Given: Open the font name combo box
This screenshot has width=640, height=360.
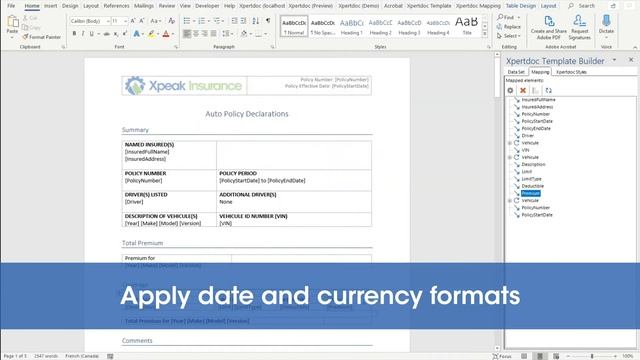Looking at the screenshot, I should pos(90,21).
